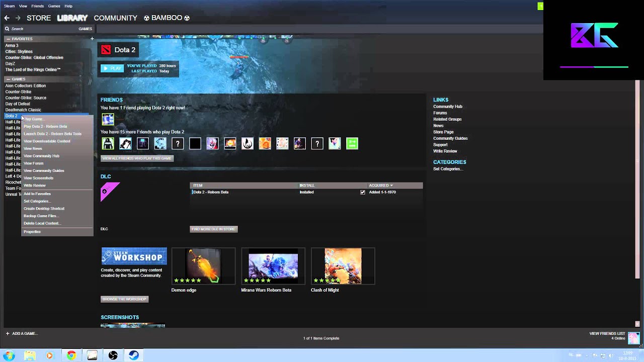644x362 pixels.
Task: Collapse the Favorites category
Action: [8, 39]
